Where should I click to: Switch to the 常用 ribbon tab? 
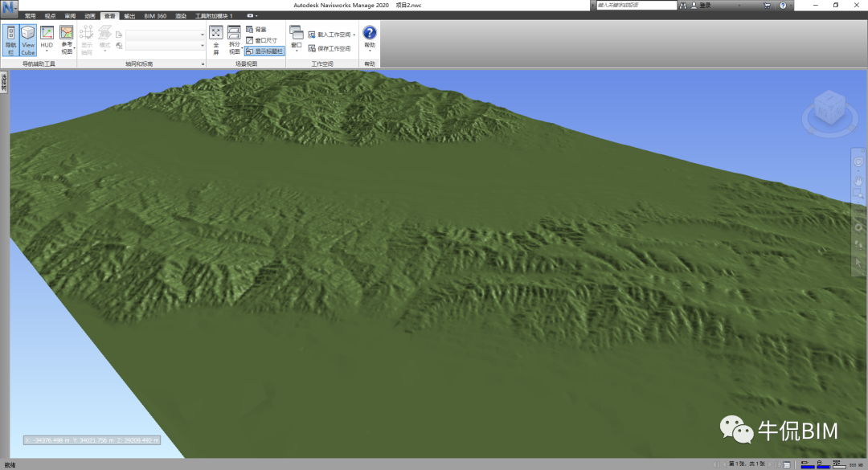click(30, 16)
